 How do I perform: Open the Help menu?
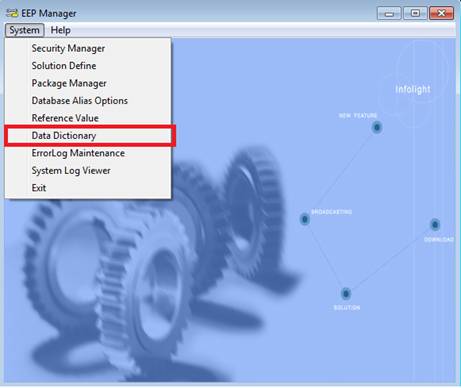point(60,30)
